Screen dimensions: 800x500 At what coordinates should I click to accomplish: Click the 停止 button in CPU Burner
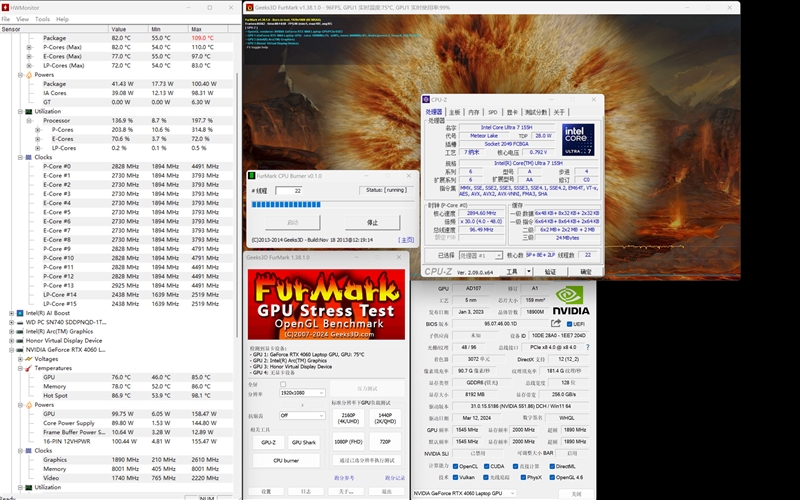point(372,222)
